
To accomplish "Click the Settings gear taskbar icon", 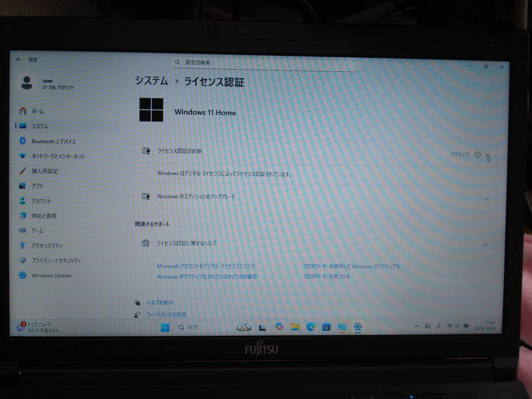I will (x=358, y=327).
